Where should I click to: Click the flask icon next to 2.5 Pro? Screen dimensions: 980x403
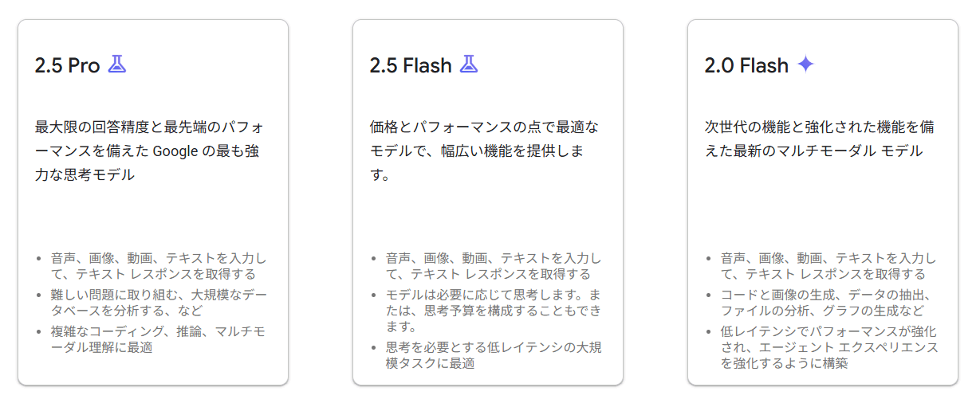(x=117, y=65)
